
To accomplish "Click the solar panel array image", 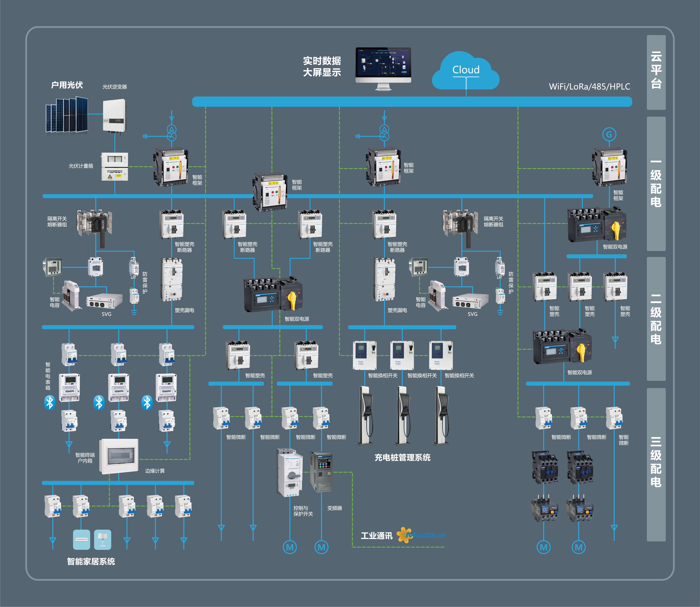I will [67, 114].
